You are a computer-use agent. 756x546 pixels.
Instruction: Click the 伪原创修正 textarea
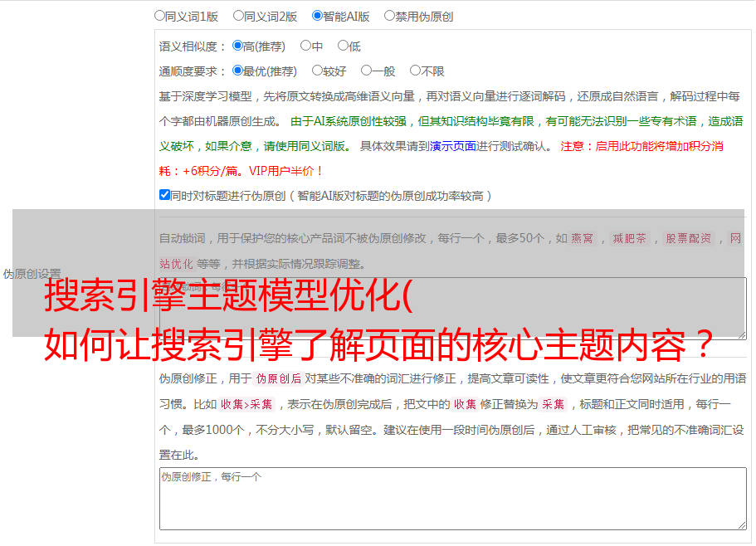(x=453, y=499)
